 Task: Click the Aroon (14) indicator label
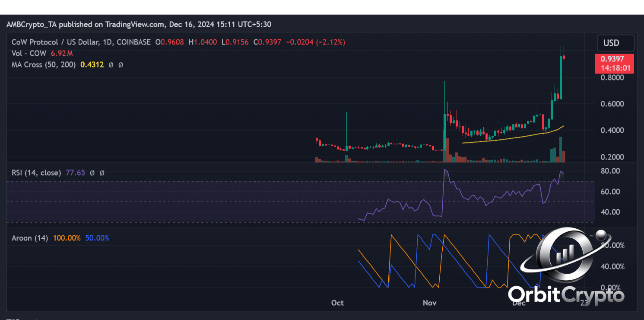point(30,238)
